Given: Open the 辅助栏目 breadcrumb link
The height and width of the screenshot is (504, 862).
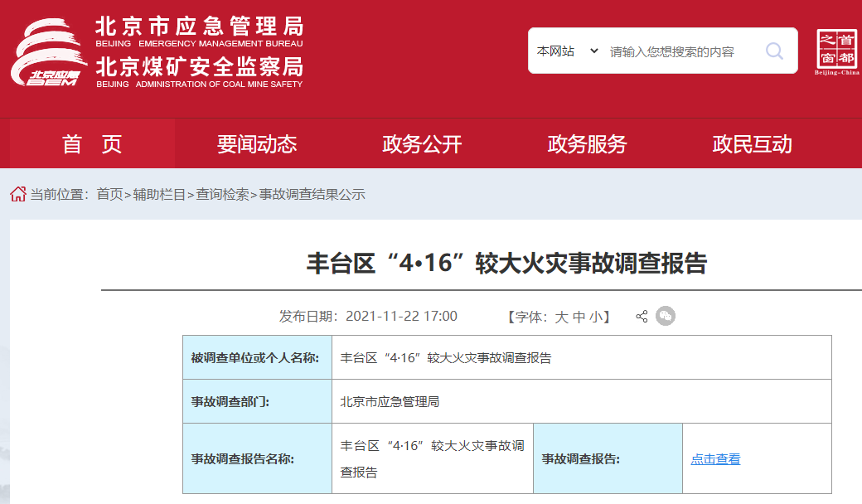Looking at the screenshot, I should pos(159,195).
